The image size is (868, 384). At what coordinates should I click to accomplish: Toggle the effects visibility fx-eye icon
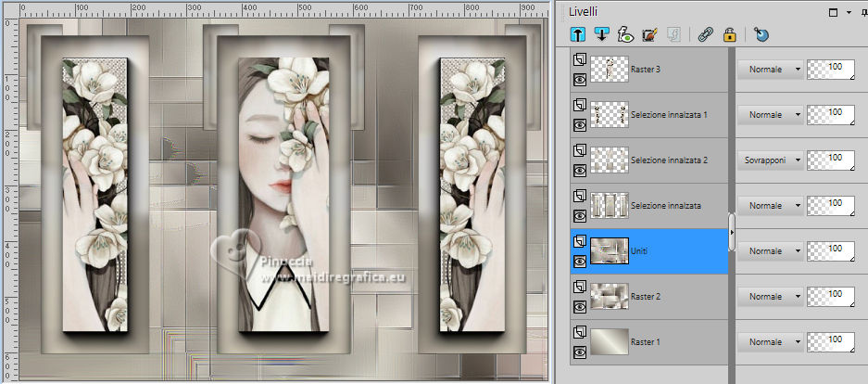tap(625, 35)
